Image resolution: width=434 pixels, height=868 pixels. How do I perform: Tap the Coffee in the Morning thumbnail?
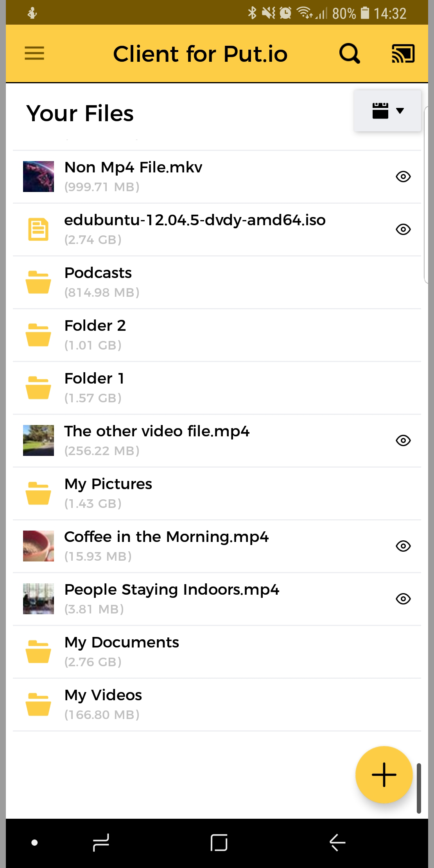(38, 546)
